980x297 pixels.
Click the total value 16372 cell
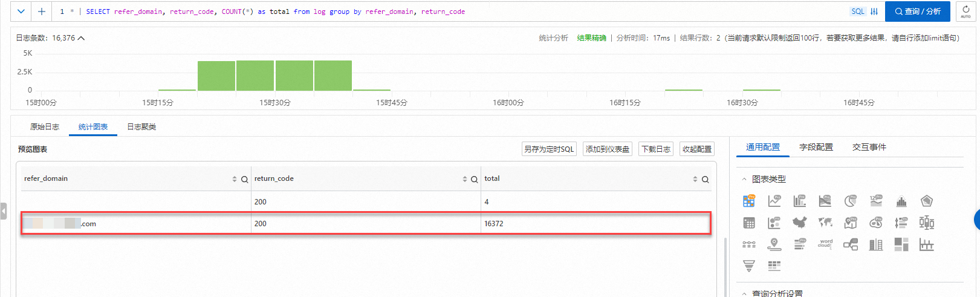tap(595, 224)
